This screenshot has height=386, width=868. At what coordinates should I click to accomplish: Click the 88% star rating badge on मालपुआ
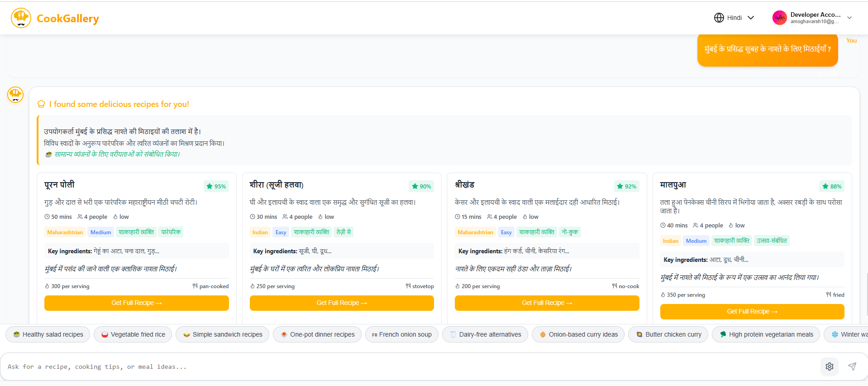pos(831,186)
